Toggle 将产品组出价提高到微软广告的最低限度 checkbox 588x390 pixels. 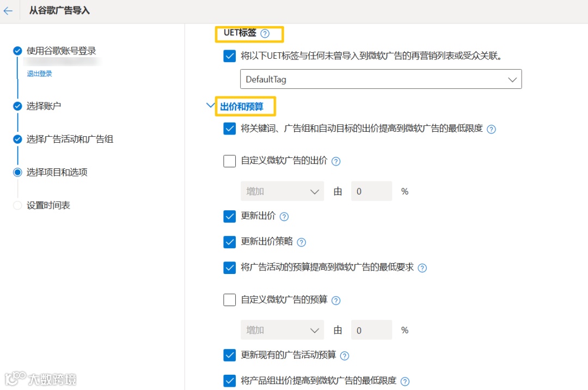pyautogui.click(x=230, y=381)
